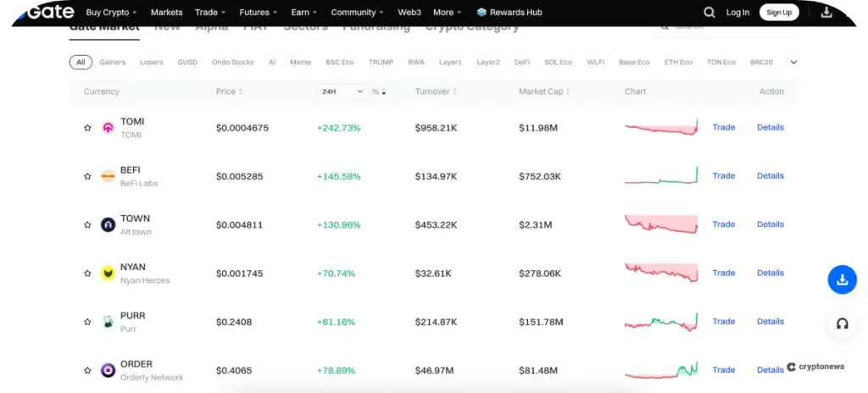Screen dimensions: 868x393
Task: Click Trade for TOMI
Action: click(x=724, y=127)
